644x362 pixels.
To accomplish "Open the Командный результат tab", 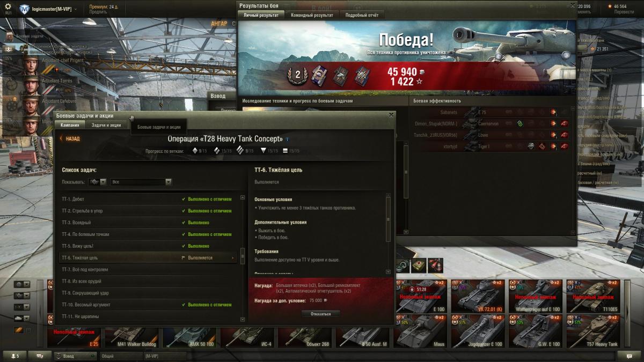I will 312,15.
